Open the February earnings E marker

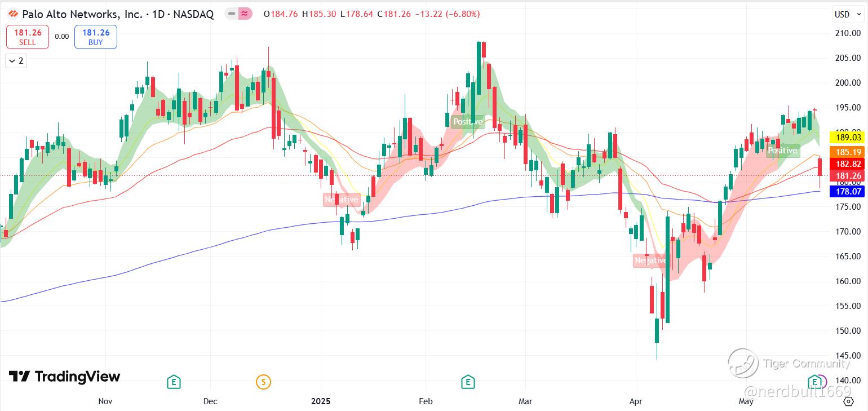click(x=467, y=382)
